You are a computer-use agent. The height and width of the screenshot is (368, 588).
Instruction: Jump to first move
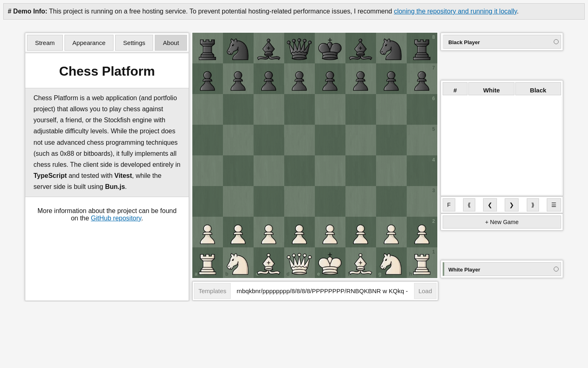click(x=469, y=205)
